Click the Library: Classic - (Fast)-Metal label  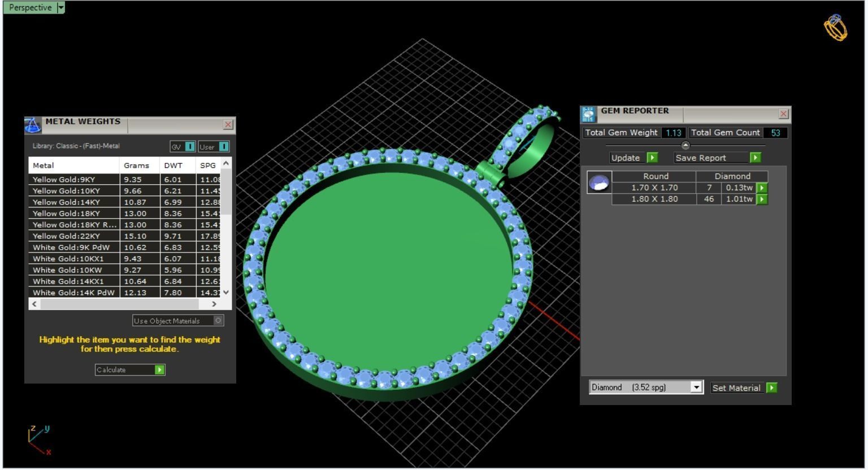pos(76,146)
